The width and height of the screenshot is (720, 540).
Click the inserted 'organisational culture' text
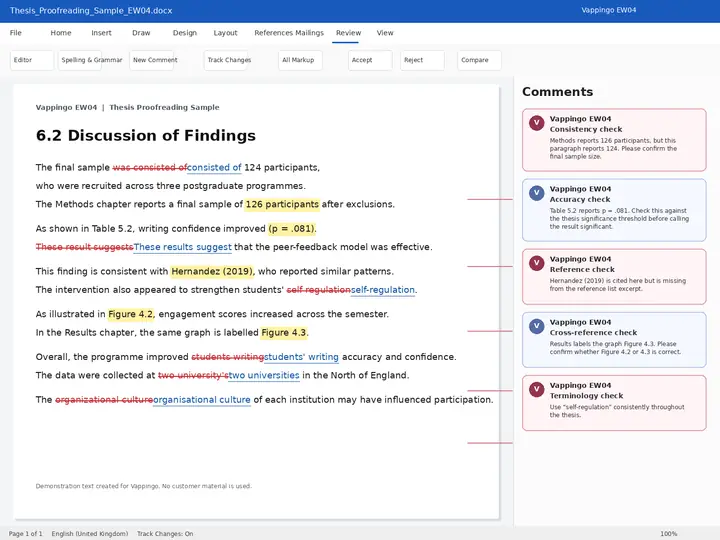pyautogui.click(x=202, y=399)
